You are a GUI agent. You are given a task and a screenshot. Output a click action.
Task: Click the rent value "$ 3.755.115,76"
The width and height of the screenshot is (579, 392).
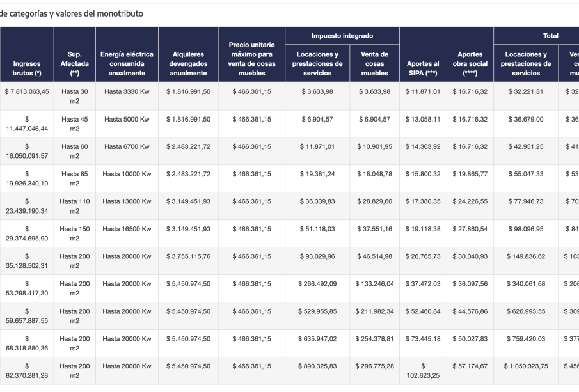coord(188,256)
